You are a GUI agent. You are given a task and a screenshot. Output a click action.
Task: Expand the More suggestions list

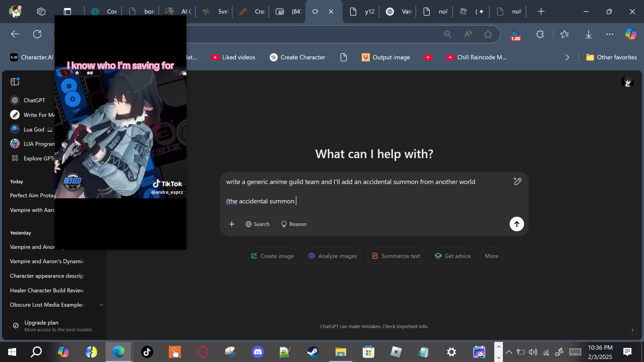tap(492, 256)
